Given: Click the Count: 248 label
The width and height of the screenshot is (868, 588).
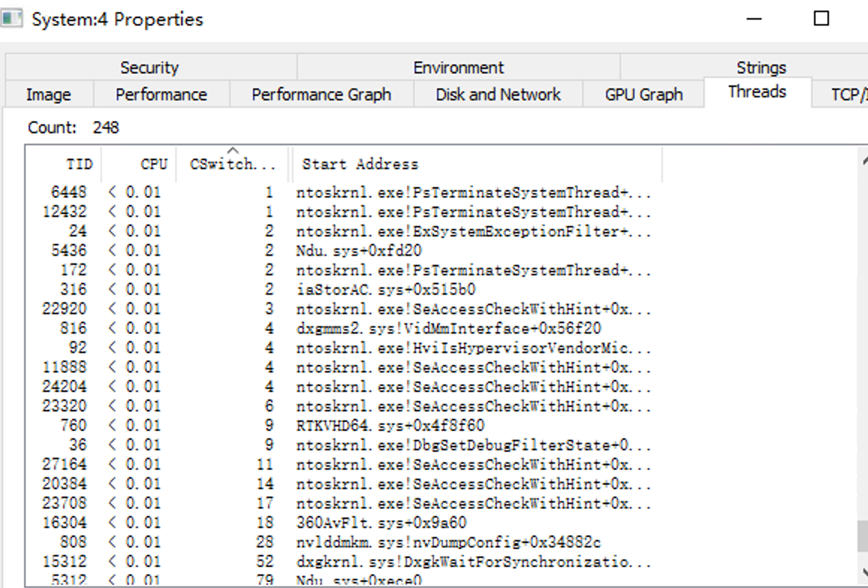Looking at the screenshot, I should coord(73,127).
